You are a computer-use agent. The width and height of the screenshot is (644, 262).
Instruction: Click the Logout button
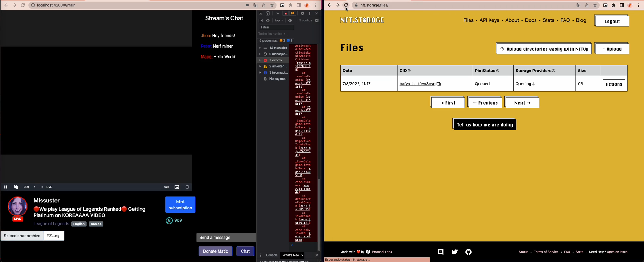point(612,21)
